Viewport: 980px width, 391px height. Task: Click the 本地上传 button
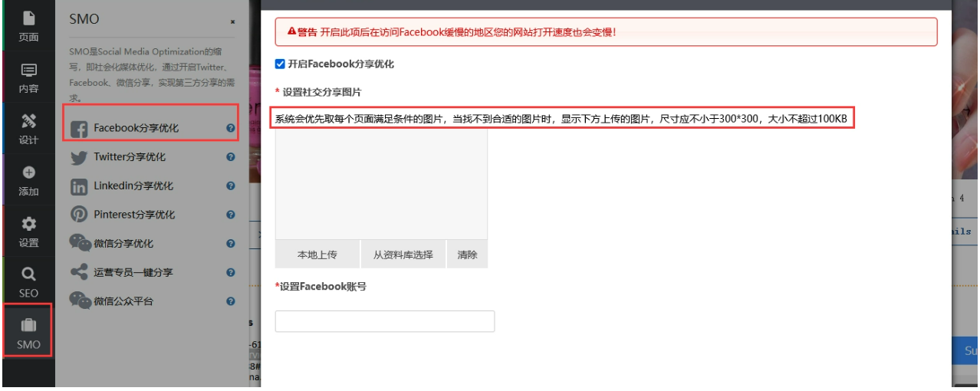(317, 255)
